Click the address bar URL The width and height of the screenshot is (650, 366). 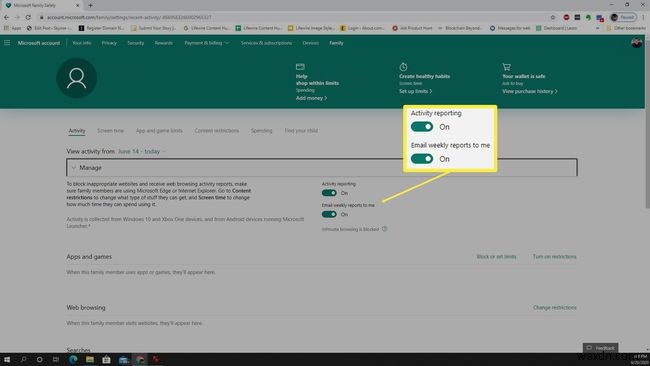click(x=129, y=17)
